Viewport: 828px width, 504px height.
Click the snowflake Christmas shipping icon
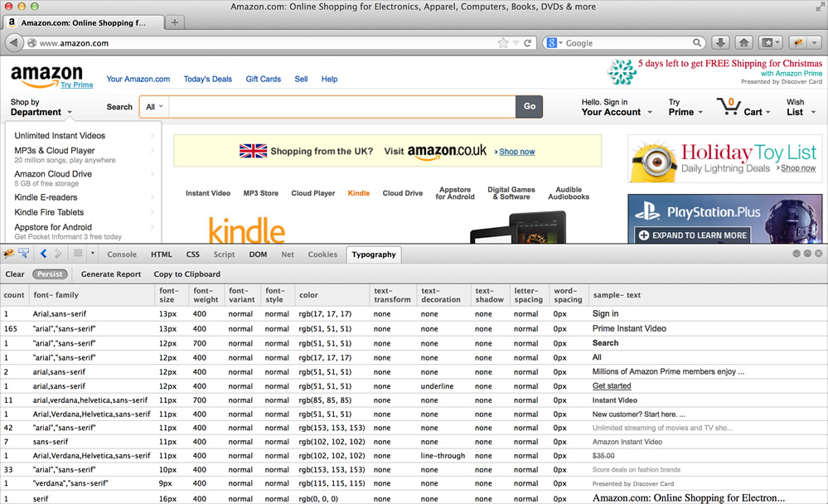[x=622, y=72]
